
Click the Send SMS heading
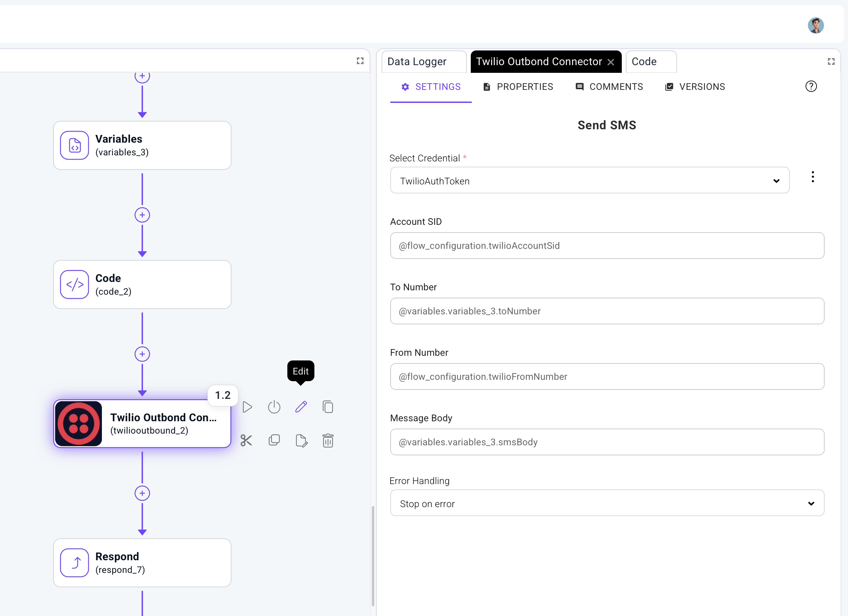[606, 125]
